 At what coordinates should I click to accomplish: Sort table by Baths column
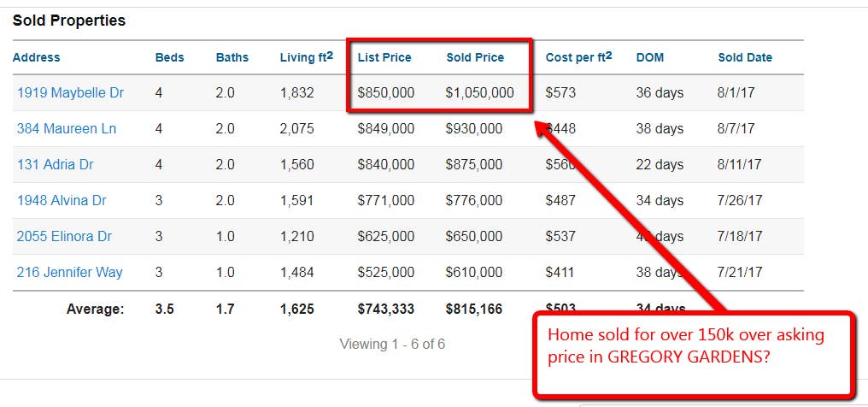(232, 57)
